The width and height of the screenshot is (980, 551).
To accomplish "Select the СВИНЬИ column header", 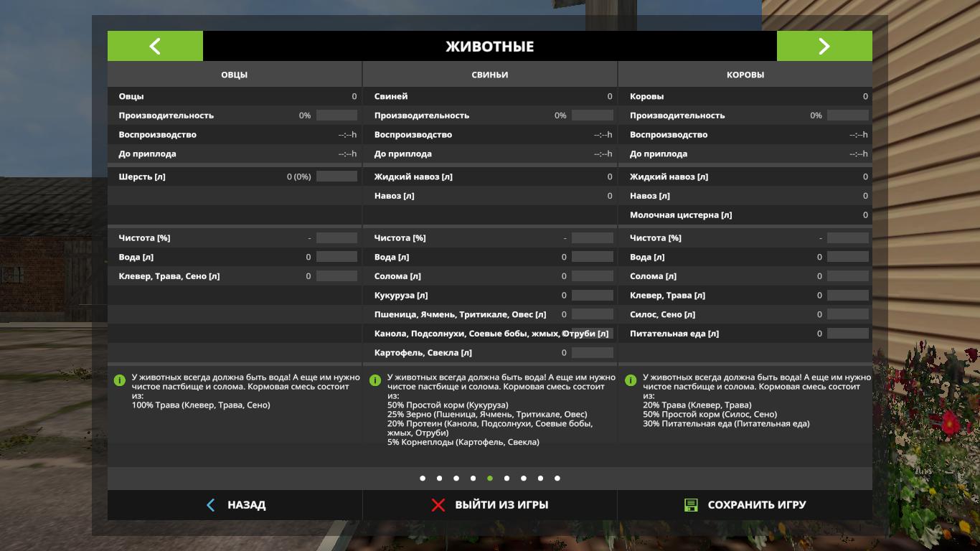I will point(490,75).
